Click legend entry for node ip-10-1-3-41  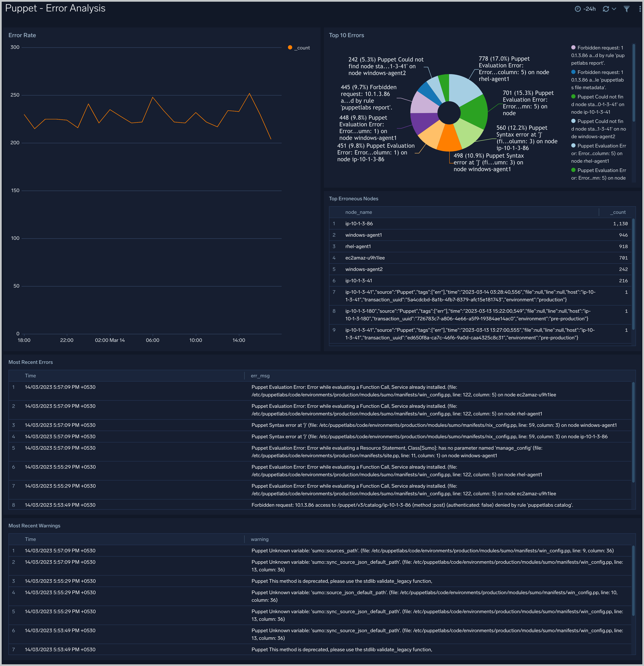coord(598,104)
